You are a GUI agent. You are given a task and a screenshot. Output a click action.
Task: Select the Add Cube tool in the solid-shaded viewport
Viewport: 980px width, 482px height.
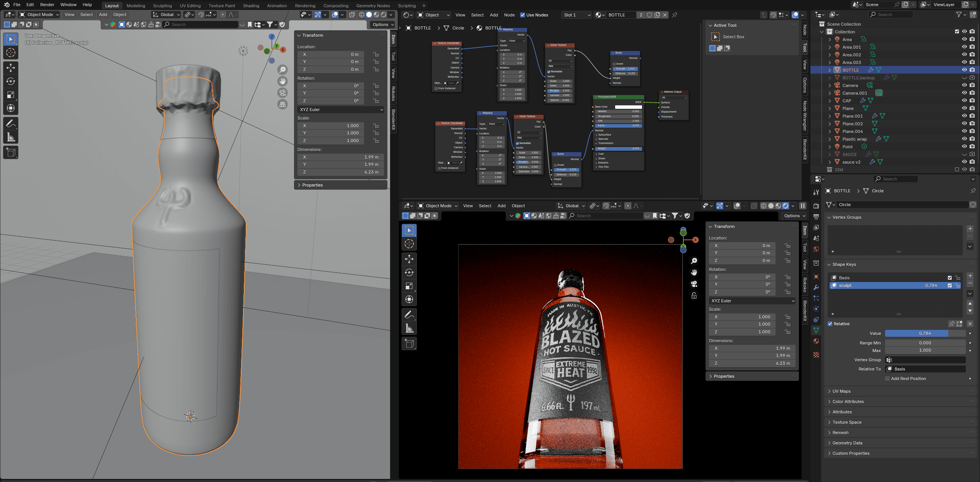[11, 152]
